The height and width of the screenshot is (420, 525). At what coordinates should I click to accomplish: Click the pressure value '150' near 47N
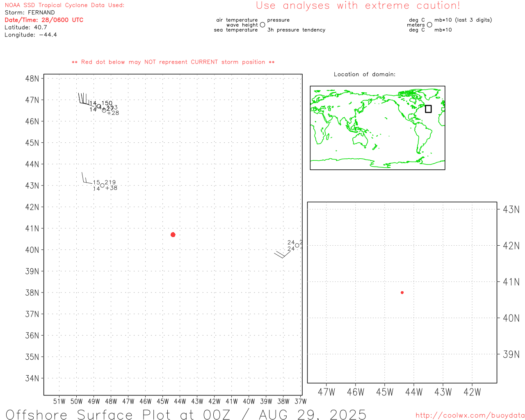[107, 103]
